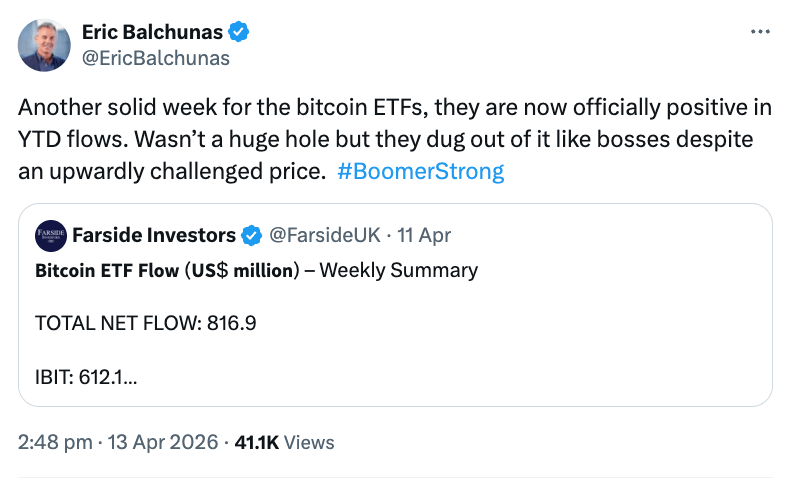Click the Farside Investors account name
The image size is (794, 478).
click(x=154, y=235)
